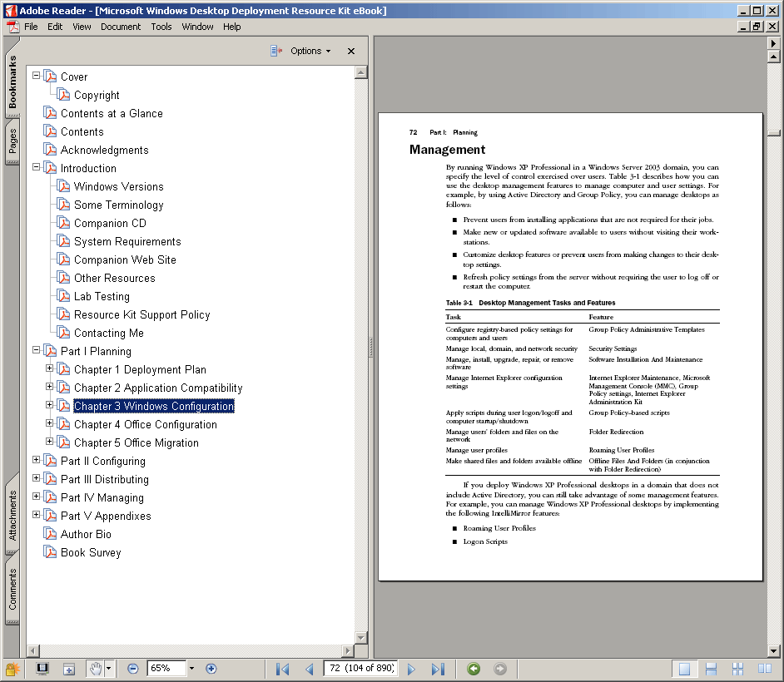Switch to facing pages layout
Screen dimensions: 784x682
pyautogui.click(x=765, y=669)
